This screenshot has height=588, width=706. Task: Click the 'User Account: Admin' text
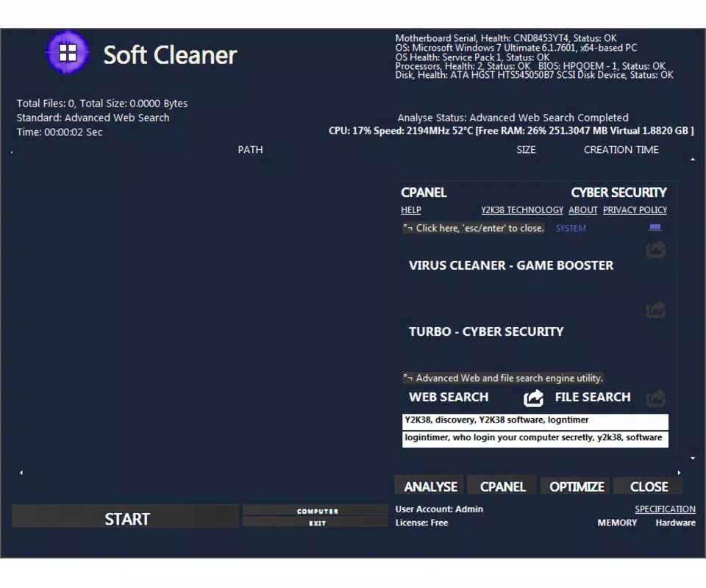click(x=439, y=509)
